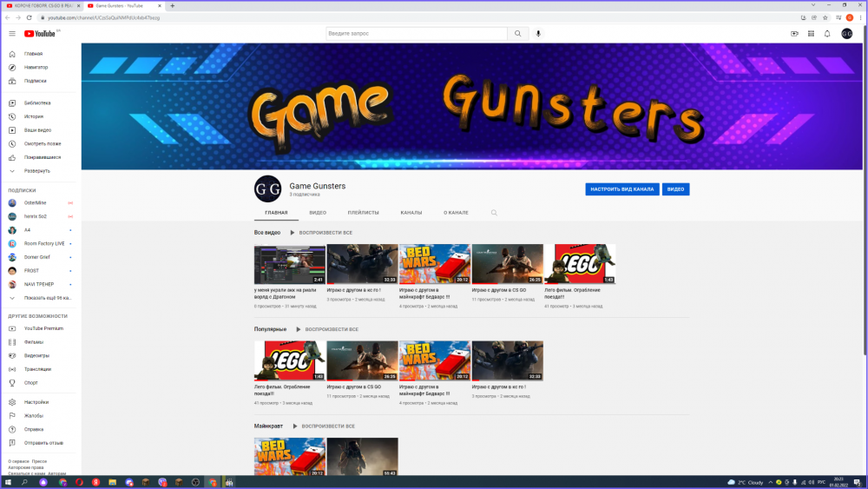The width and height of the screenshot is (868, 489).
Task: Expand Развернуть section in sidebar
Action: (39, 171)
